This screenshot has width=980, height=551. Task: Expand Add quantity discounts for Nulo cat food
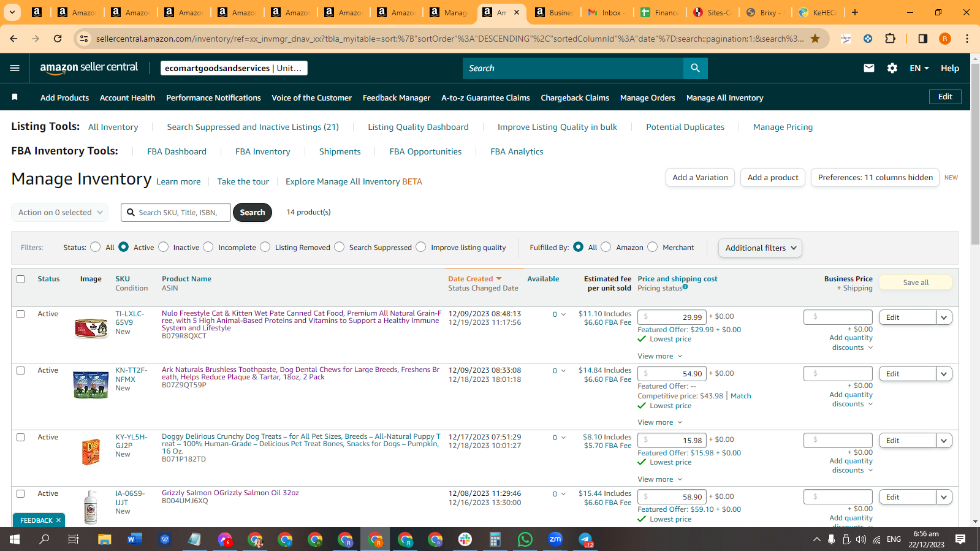(851, 343)
